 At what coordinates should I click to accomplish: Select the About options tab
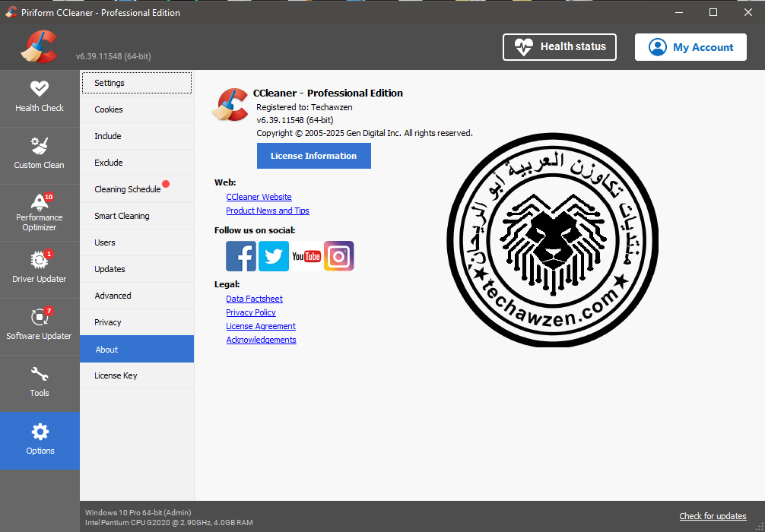point(137,349)
